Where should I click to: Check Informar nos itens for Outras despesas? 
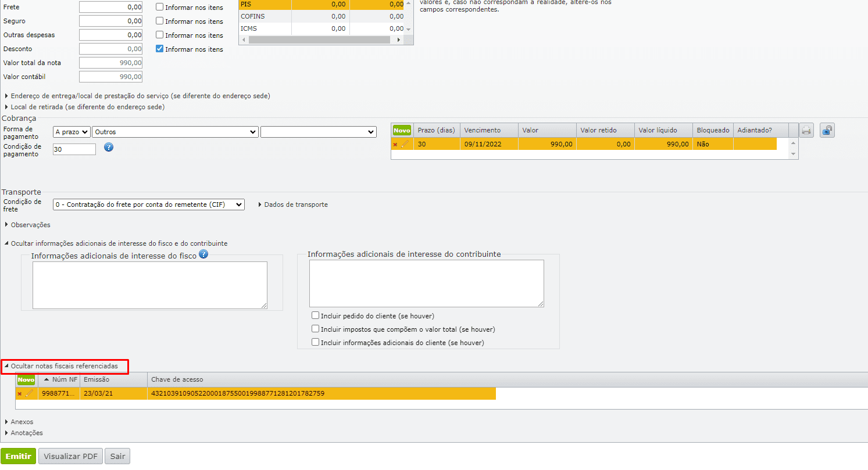tap(160, 35)
